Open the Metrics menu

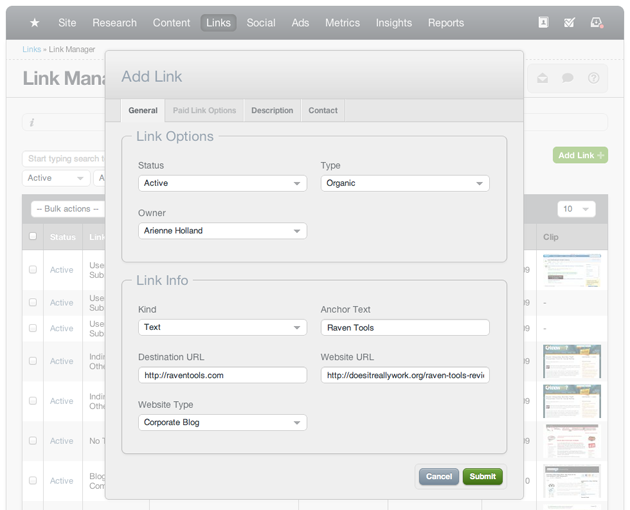pos(342,23)
